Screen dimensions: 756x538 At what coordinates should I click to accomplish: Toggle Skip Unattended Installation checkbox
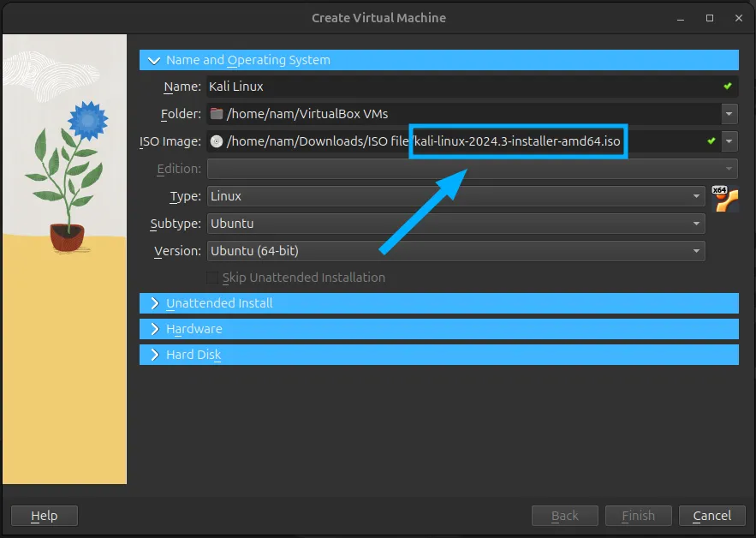point(212,278)
